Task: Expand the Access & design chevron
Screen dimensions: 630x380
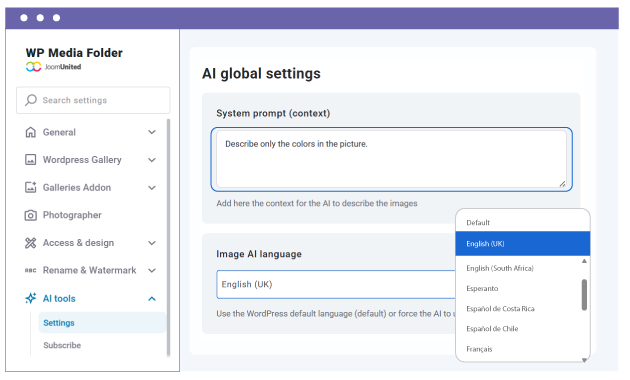Action: coord(152,243)
